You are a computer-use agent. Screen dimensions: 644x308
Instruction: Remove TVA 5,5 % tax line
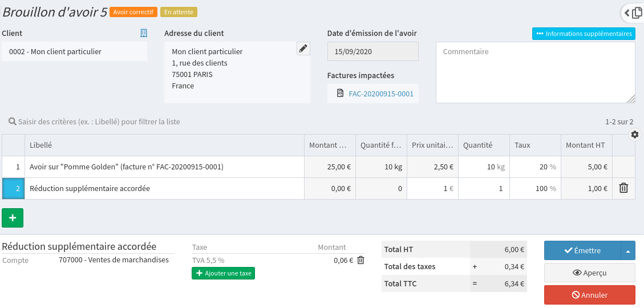pyautogui.click(x=361, y=260)
